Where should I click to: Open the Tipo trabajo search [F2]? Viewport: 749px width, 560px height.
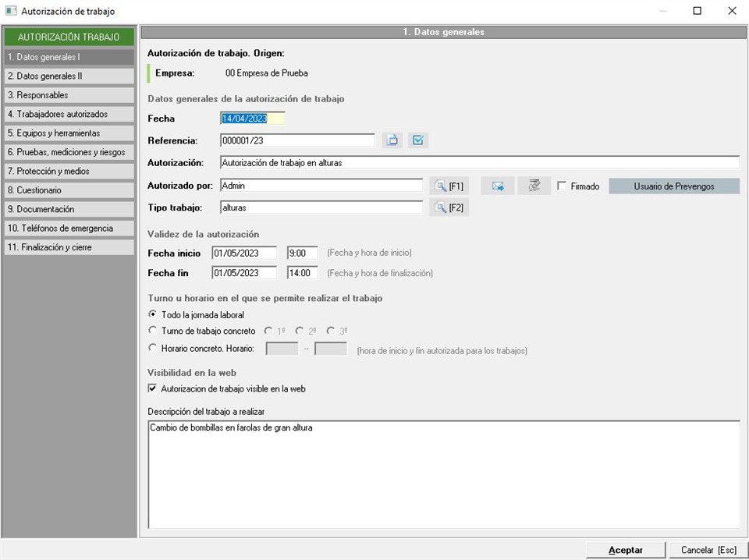click(x=449, y=207)
